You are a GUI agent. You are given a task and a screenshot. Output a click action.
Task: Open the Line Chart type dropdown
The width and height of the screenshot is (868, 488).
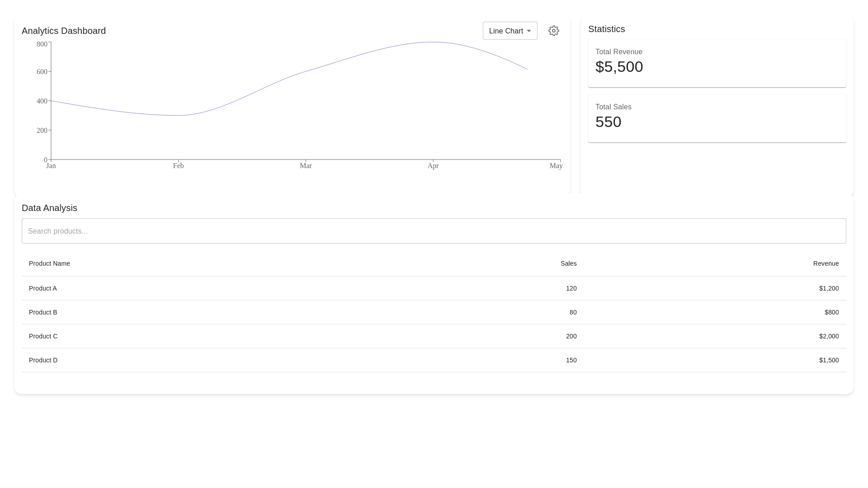(x=505, y=31)
